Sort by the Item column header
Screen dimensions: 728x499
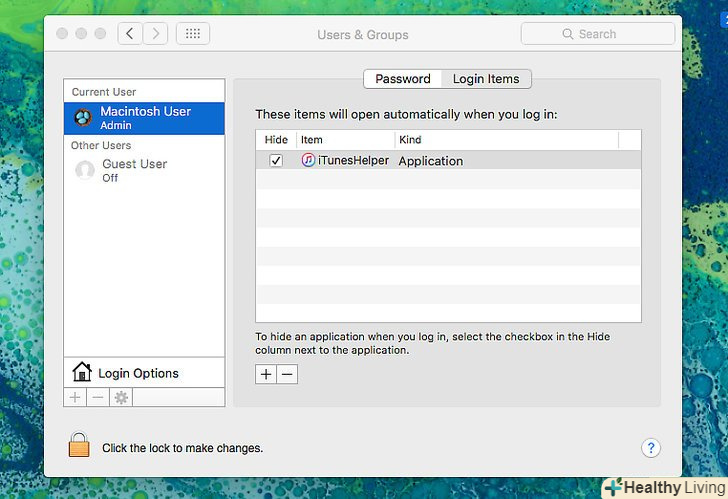(345, 140)
